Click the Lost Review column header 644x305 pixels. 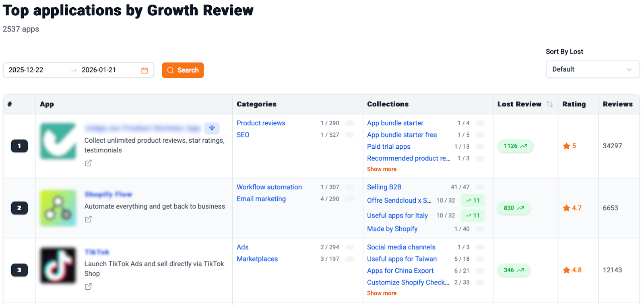519,104
